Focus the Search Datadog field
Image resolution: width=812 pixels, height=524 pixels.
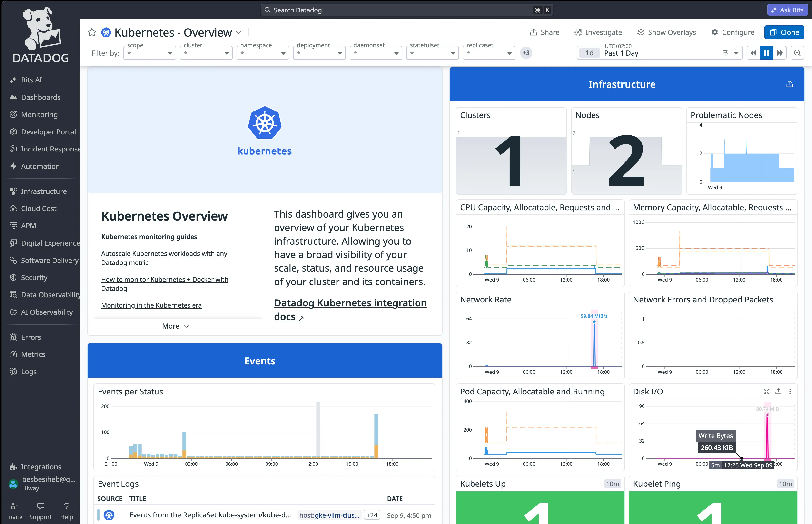point(407,10)
